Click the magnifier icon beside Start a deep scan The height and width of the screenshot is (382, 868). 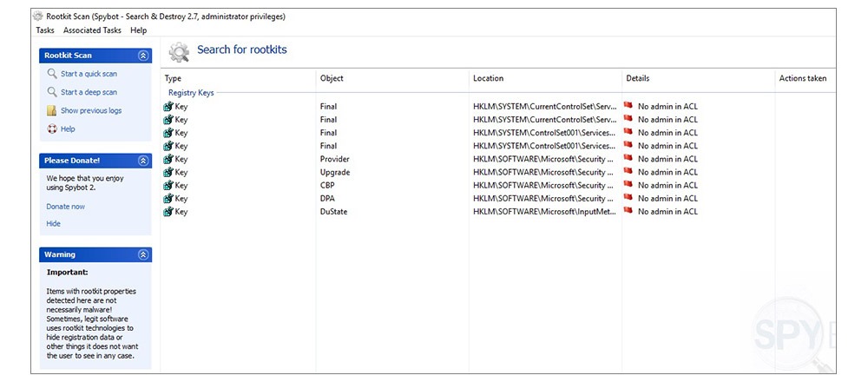coord(52,92)
